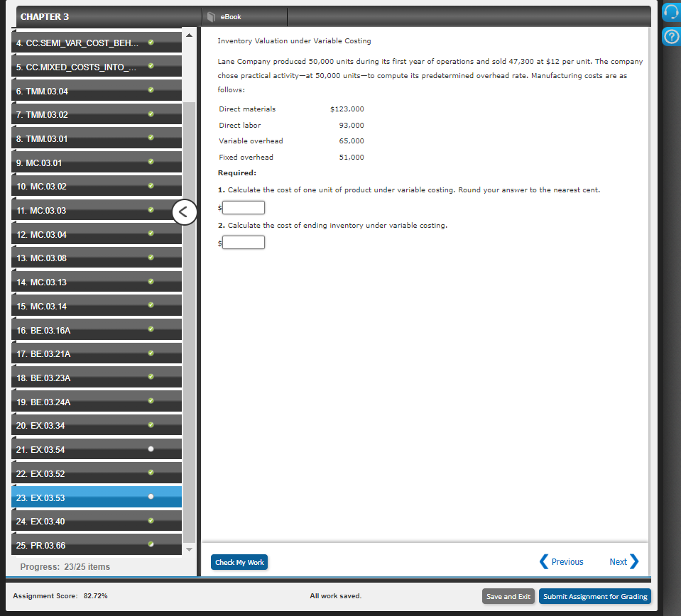Click Save and Exit
This screenshot has width=681, height=616.
508,596
